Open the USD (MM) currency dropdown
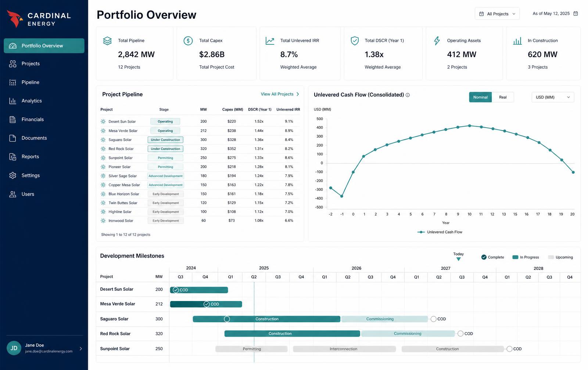The height and width of the screenshot is (370, 588). coord(553,97)
